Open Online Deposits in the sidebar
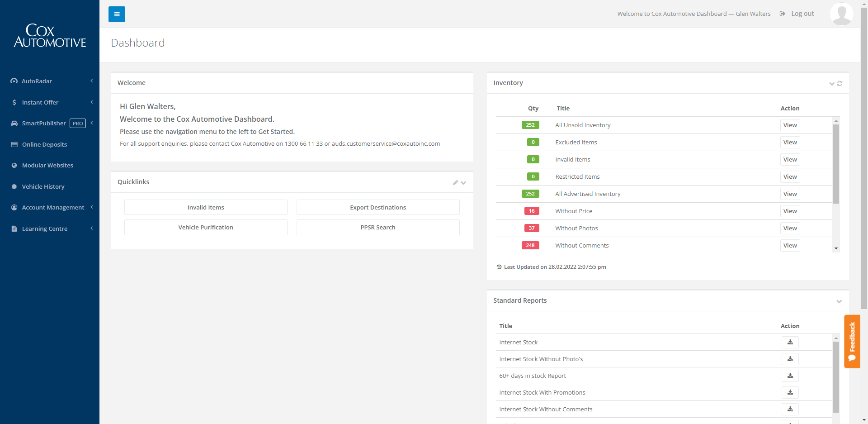868x424 pixels. [x=44, y=144]
